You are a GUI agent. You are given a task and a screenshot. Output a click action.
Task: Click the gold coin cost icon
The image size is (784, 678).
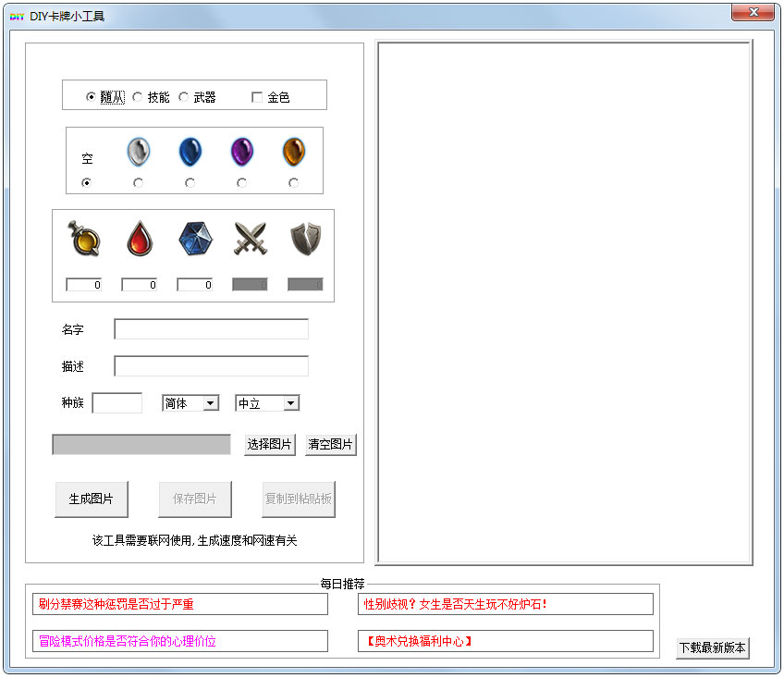coord(83,239)
